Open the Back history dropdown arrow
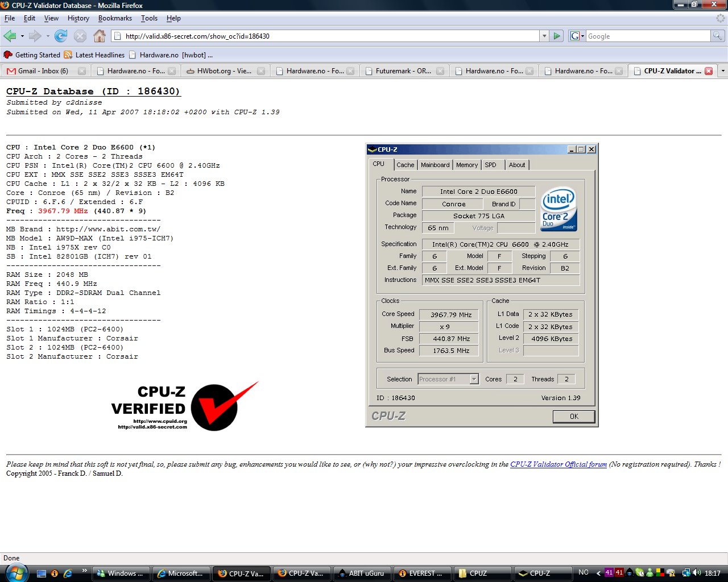This screenshot has width=728, height=582. (22, 36)
